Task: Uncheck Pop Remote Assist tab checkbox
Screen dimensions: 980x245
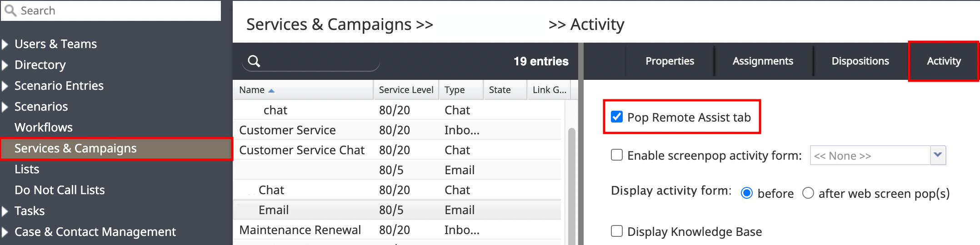Action: pyautogui.click(x=617, y=117)
